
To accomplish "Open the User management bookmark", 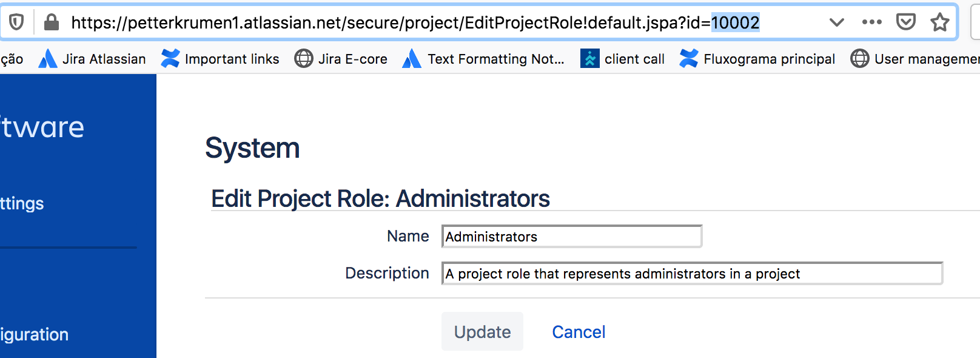I will pos(915,59).
